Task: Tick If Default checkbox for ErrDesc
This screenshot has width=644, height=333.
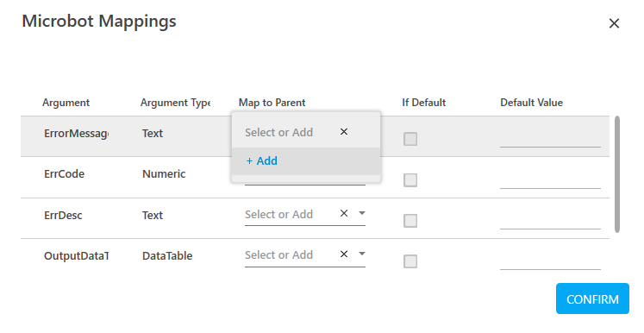Action: point(410,221)
